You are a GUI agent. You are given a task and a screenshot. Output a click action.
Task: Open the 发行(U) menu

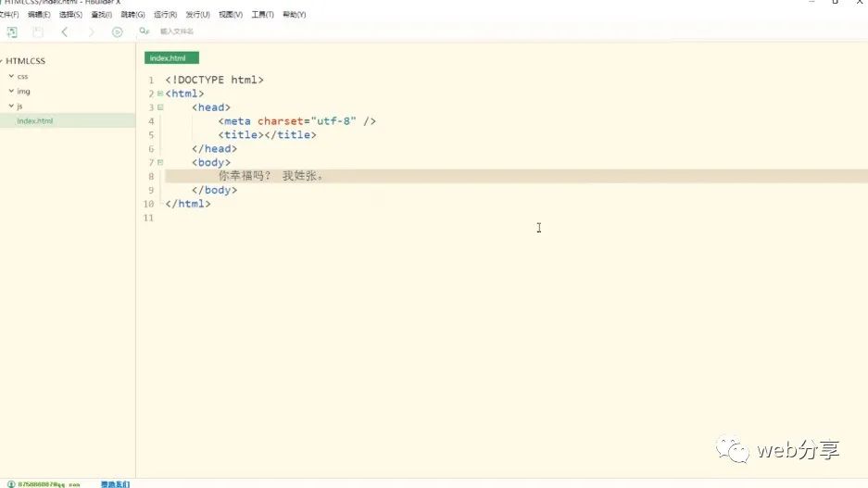[197, 15]
